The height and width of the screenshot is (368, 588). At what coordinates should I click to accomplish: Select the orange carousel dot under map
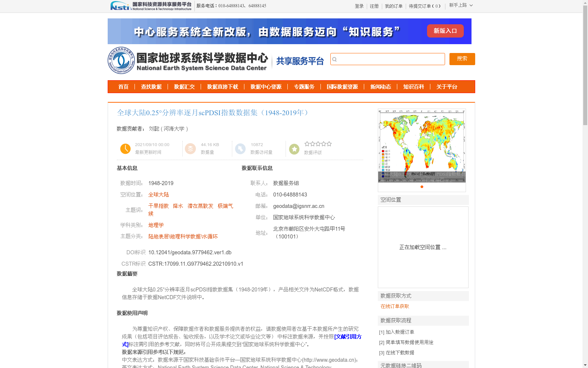coord(422,187)
